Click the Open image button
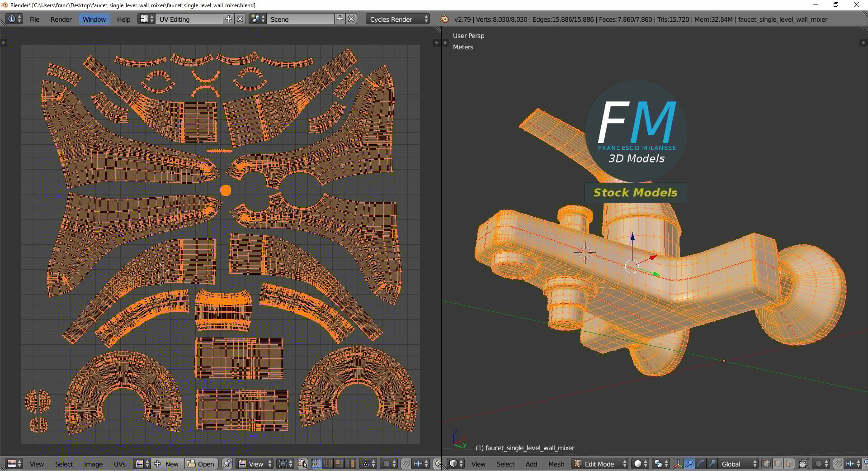Image resolution: width=868 pixels, height=471 pixels. [201, 464]
